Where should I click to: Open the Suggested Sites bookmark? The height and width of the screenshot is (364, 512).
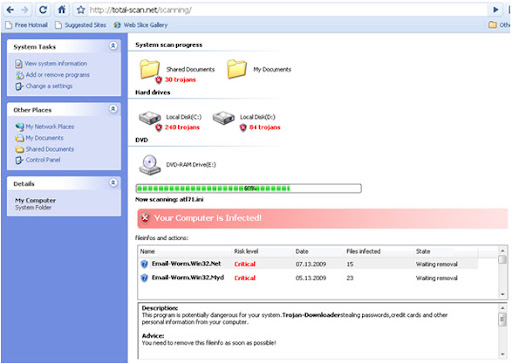81,25
